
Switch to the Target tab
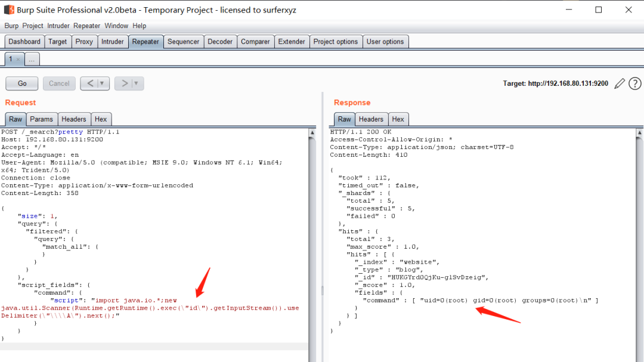[x=57, y=42]
